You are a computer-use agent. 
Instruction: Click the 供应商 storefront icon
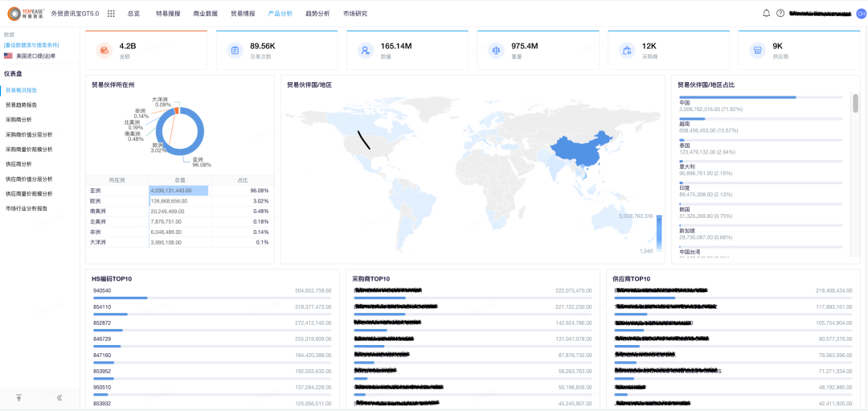pos(757,51)
